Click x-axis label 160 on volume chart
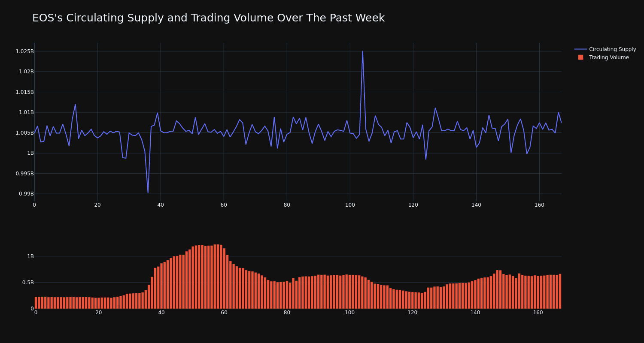 coord(538,313)
